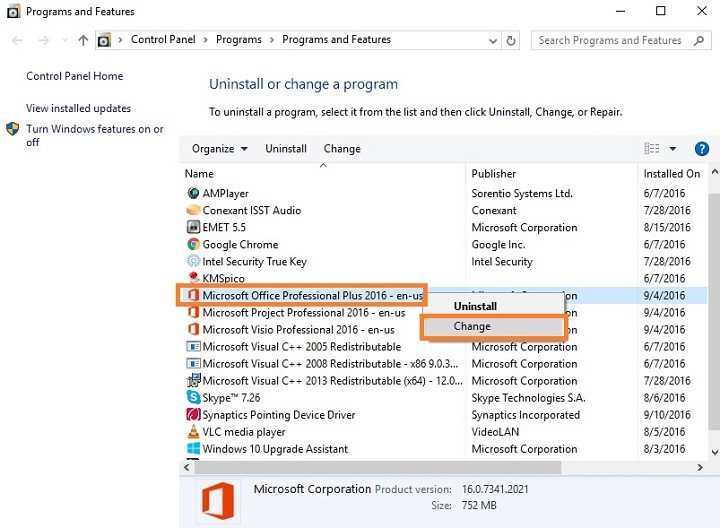Click the Control Panel icon in address bar
Image resolution: width=720 pixels, height=528 pixels.
[104, 40]
